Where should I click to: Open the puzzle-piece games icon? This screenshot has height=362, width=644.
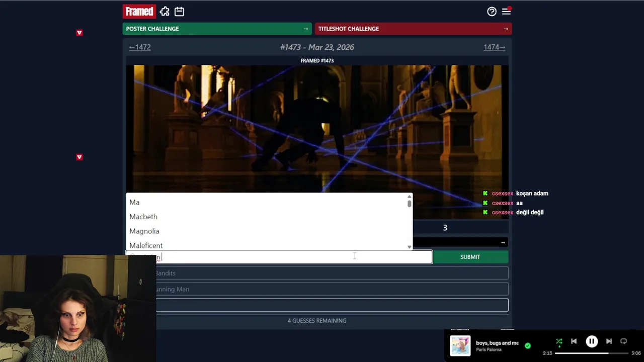click(x=165, y=11)
